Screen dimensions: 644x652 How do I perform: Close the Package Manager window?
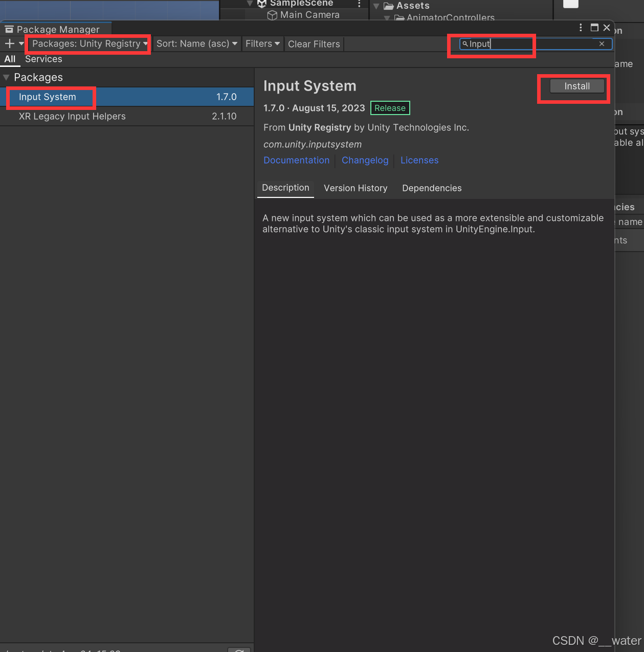(x=607, y=28)
